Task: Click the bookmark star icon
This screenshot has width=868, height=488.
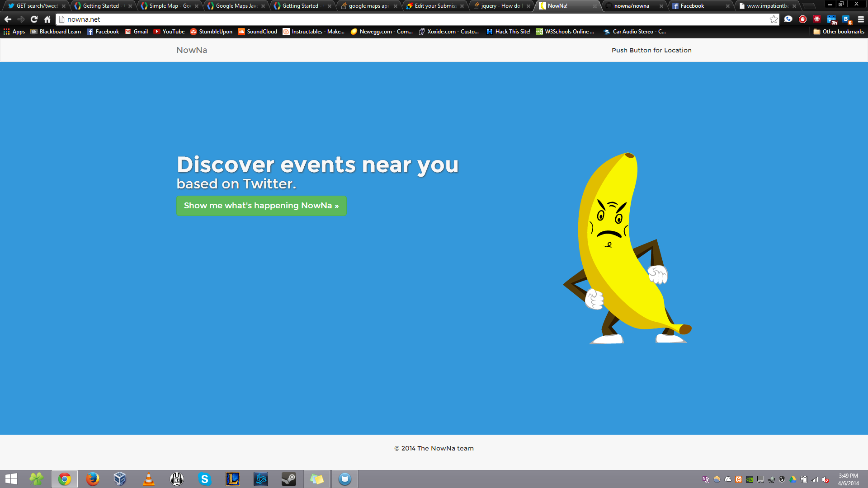Action: pyautogui.click(x=774, y=19)
